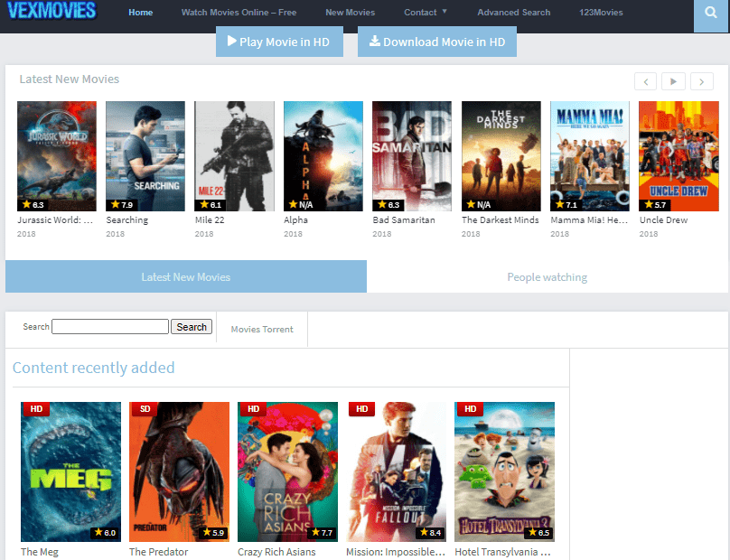
Task: Open the Bad Samaritan poster
Action: [412, 156]
